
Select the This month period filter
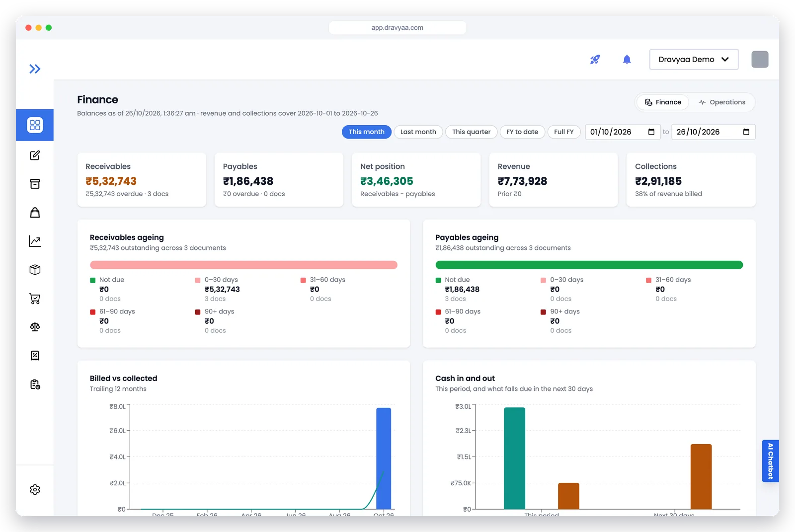point(367,132)
